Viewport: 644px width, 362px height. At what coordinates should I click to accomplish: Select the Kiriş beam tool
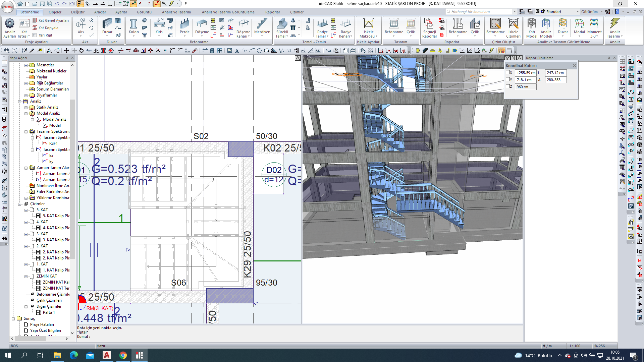(x=159, y=28)
